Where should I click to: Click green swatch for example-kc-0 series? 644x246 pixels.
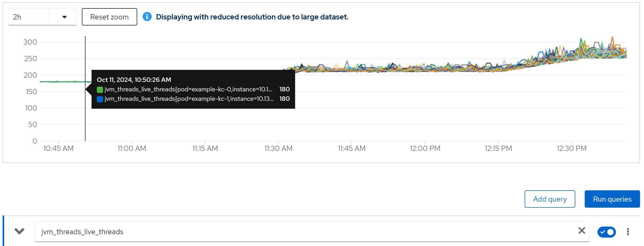[100, 90]
